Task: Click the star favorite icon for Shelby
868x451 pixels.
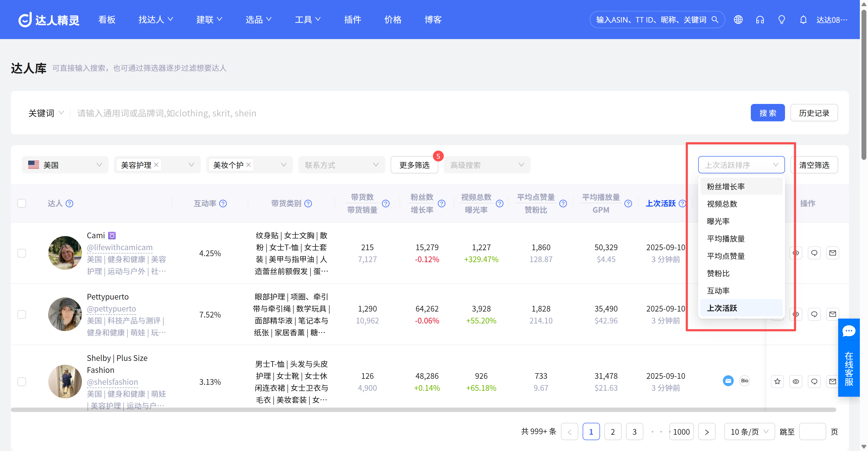Action: point(777,381)
